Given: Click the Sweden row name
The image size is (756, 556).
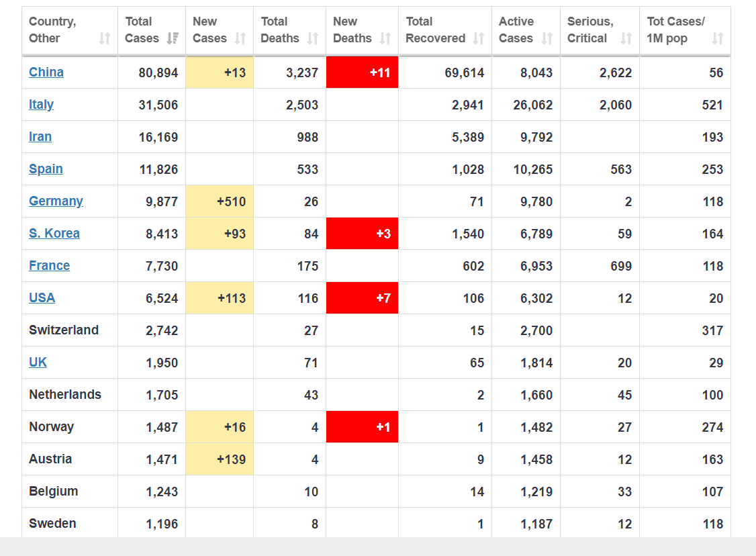Looking at the screenshot, I should pos(52,524).
